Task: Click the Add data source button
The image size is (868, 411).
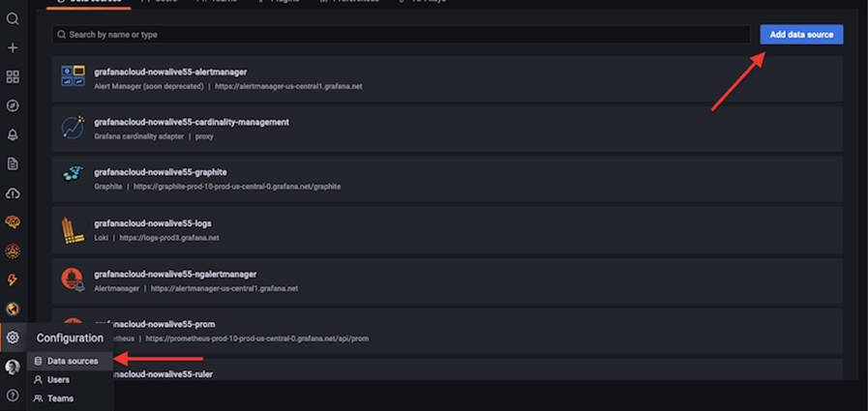Action: click(801, 34)
